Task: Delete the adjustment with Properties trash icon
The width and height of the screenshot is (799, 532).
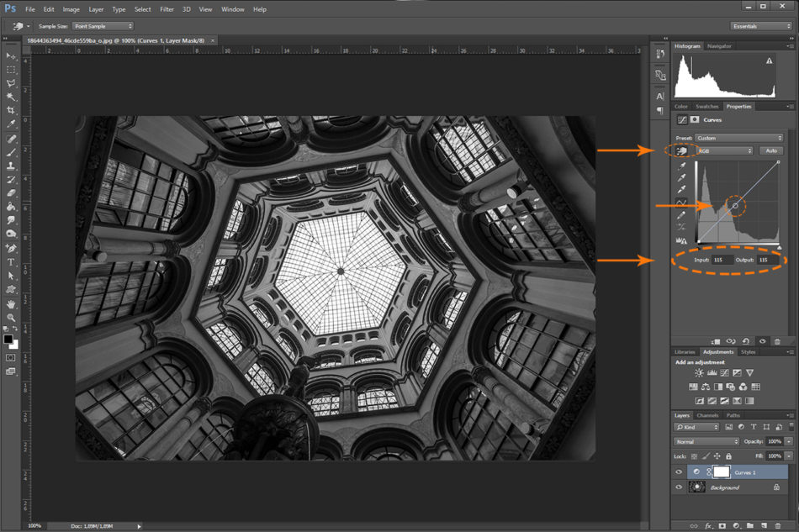Action: [x=777, y=341]
